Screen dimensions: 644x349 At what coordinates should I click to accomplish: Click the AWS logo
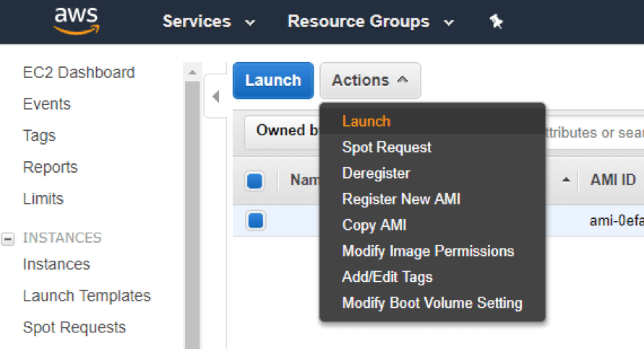pyautogui.click(x=77, y=20)
